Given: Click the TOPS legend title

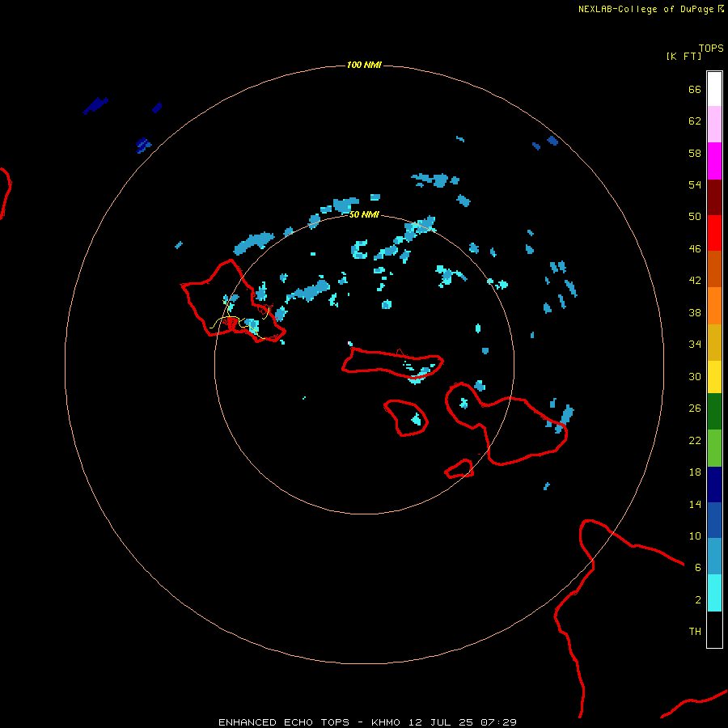Looking at the screenshot, I should (x=711, y=48).
